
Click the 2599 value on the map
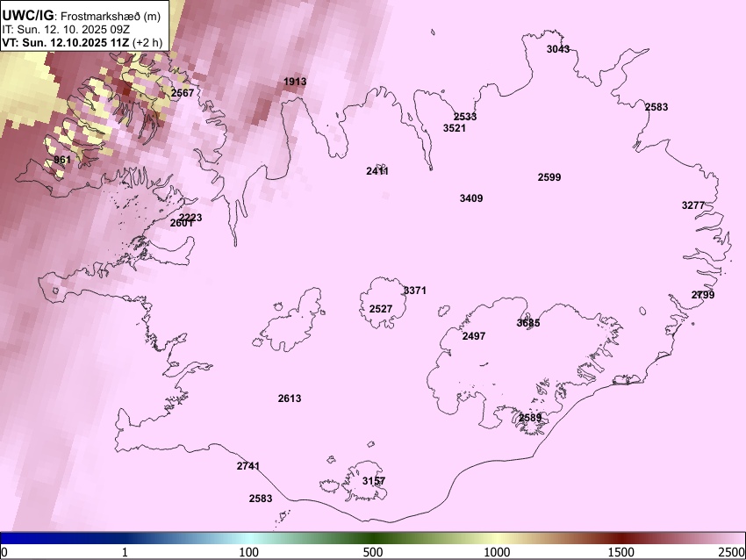(549, 177)
